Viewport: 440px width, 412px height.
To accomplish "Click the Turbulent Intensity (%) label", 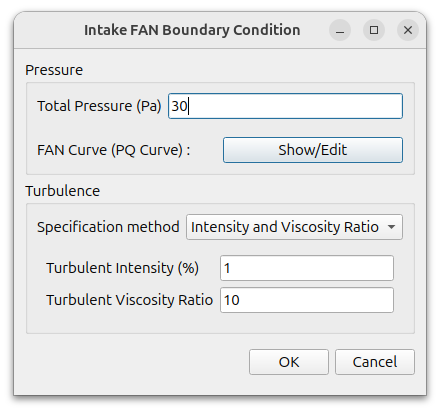I will (122, 268).
